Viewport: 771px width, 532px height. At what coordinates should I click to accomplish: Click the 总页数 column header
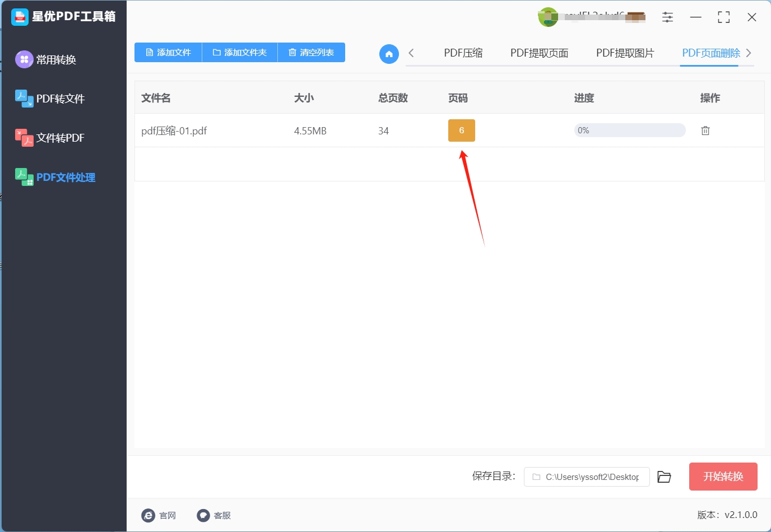(x=393, y=98)
